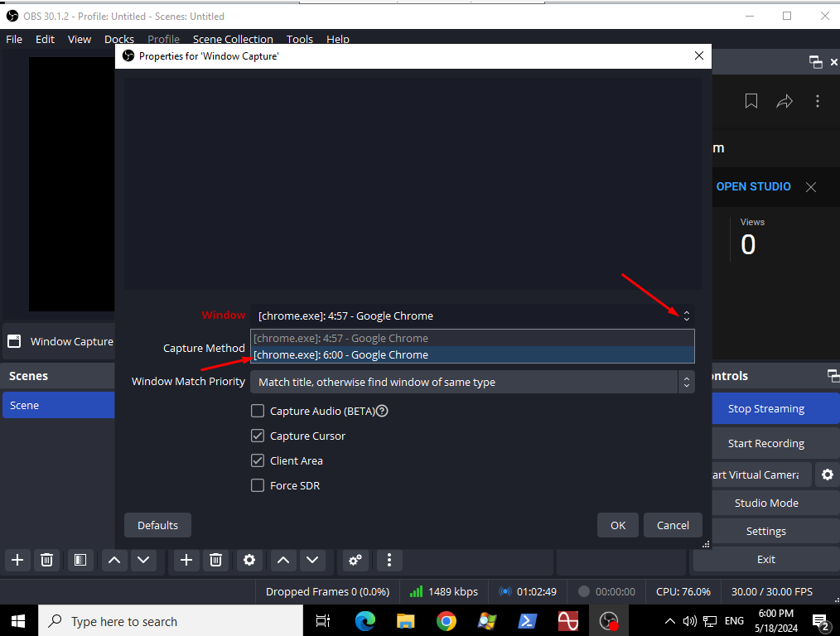Click the Defaults button
This screenshot has height=636, width=840.
coord(157,525)
